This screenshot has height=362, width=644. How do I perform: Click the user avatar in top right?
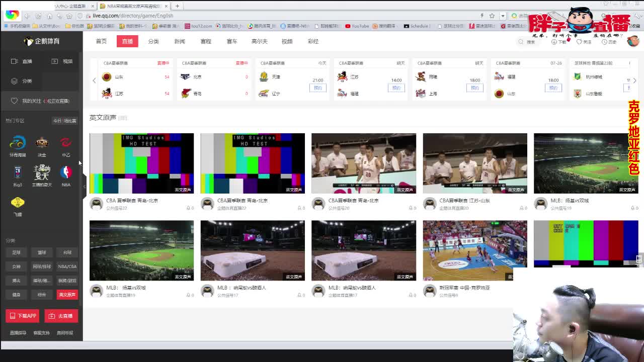(x=632, y=41)
